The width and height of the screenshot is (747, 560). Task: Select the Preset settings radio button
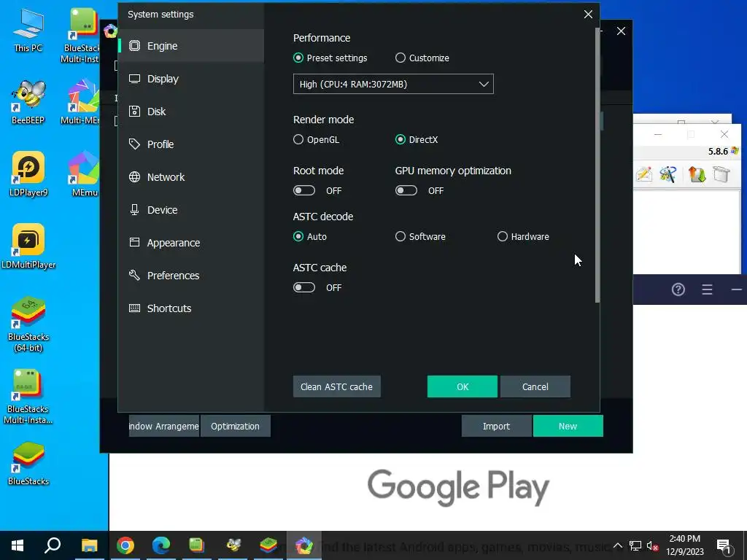tap(298, 58)
